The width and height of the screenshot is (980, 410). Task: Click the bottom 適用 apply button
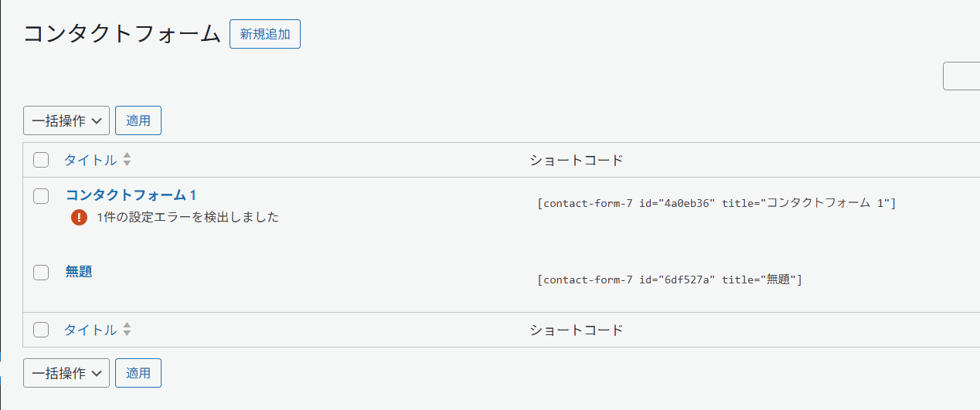click(138, 373)
